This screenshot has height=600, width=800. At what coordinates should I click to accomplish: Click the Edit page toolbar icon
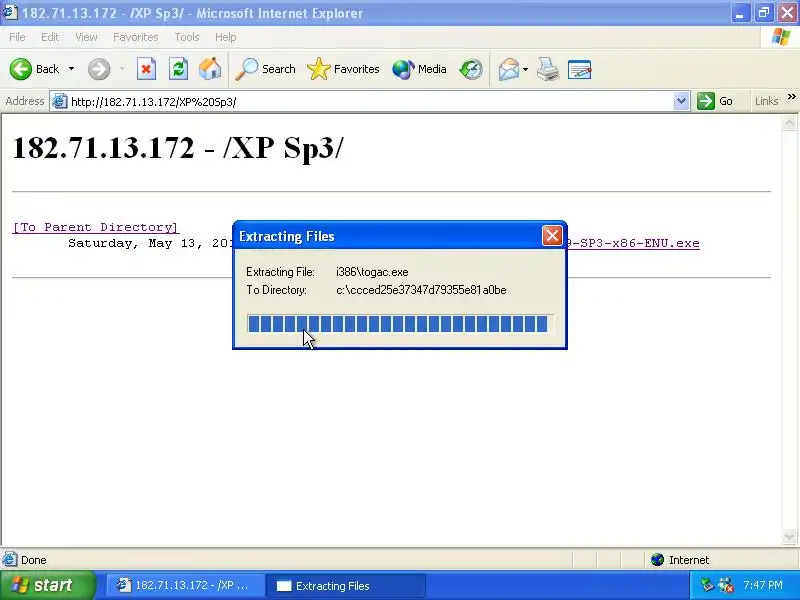point(580,69)
